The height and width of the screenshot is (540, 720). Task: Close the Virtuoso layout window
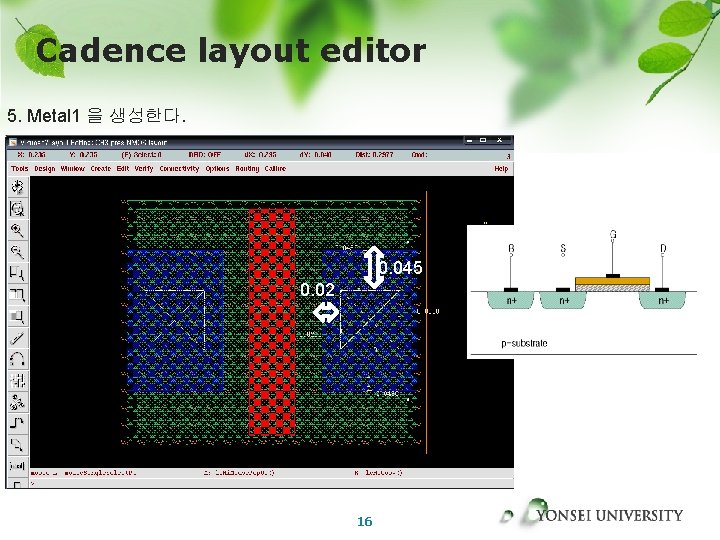[499, 141]
